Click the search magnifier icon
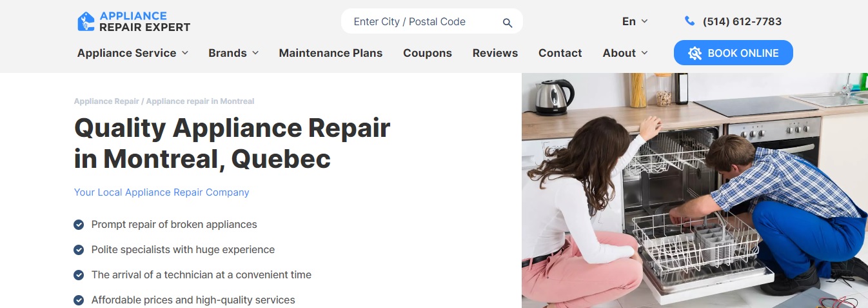868x308 pixels. (508, 23)
